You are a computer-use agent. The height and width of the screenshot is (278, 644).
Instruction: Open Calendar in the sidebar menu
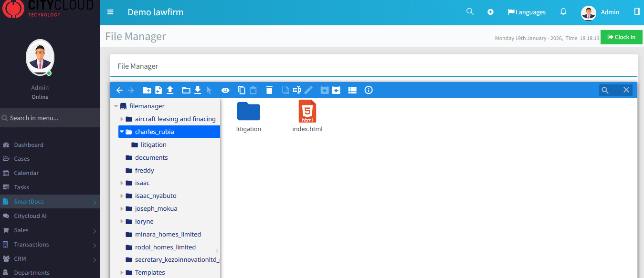pos(26,173)
